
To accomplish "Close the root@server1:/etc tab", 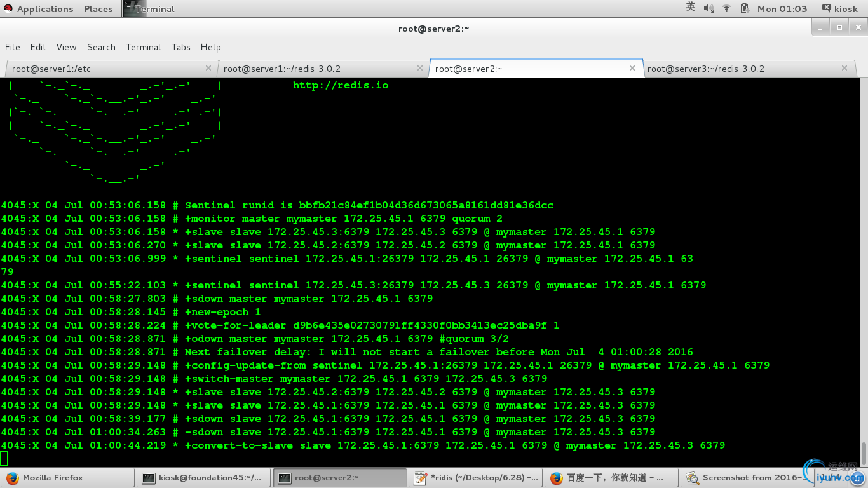I will (208, 68).
